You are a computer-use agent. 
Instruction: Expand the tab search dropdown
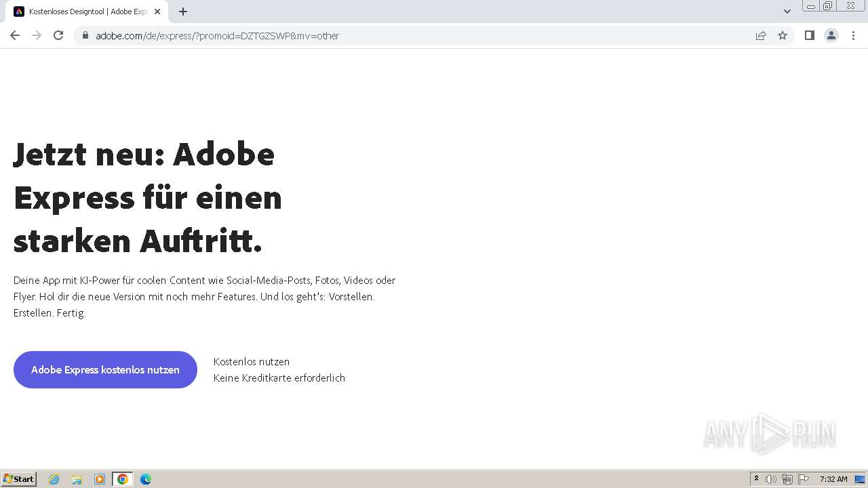point(787,12)
